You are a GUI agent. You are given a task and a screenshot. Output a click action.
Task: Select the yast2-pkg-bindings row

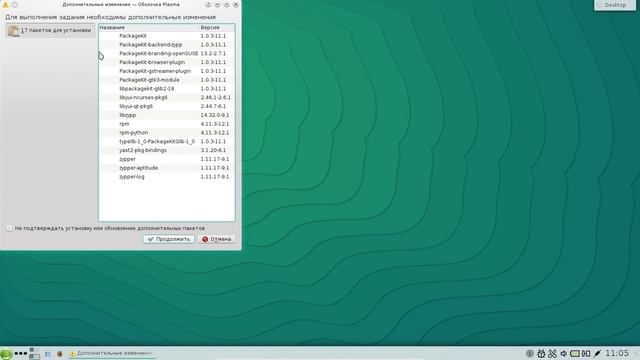point(167,150)
